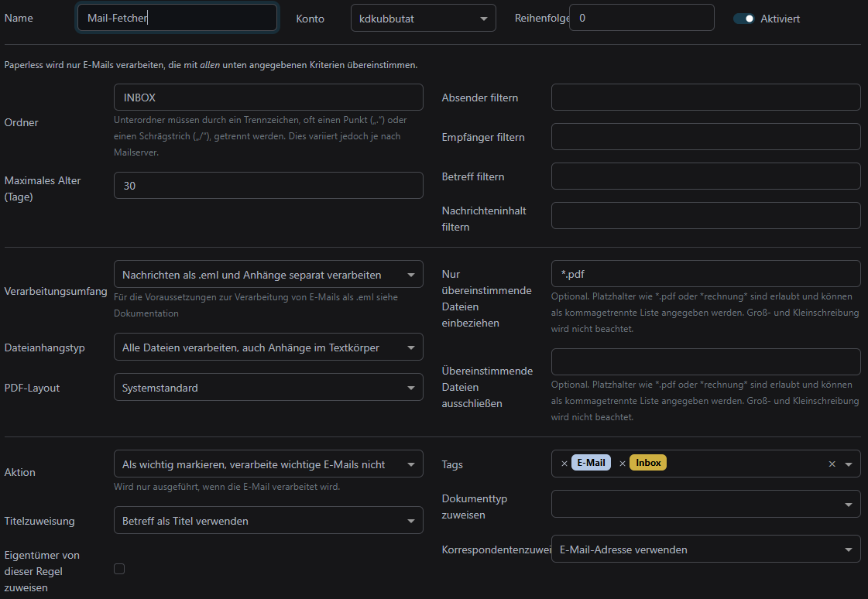Focus the Reihenfolge input field
Screen dimensions: 868x599
pos(641,18)
